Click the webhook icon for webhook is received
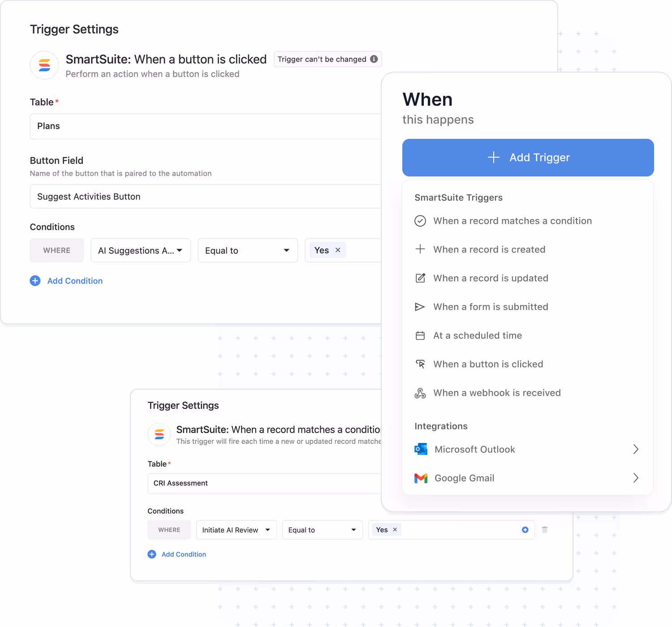 pos(420,393)
